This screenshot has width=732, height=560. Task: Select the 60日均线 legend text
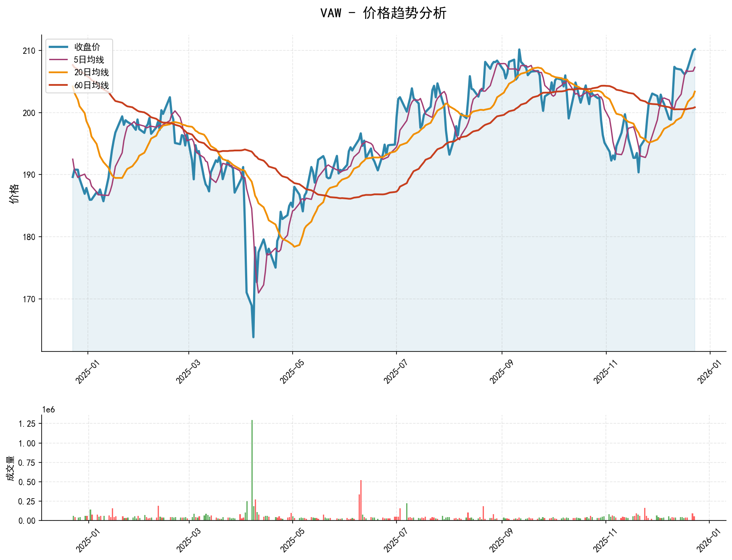91,85
